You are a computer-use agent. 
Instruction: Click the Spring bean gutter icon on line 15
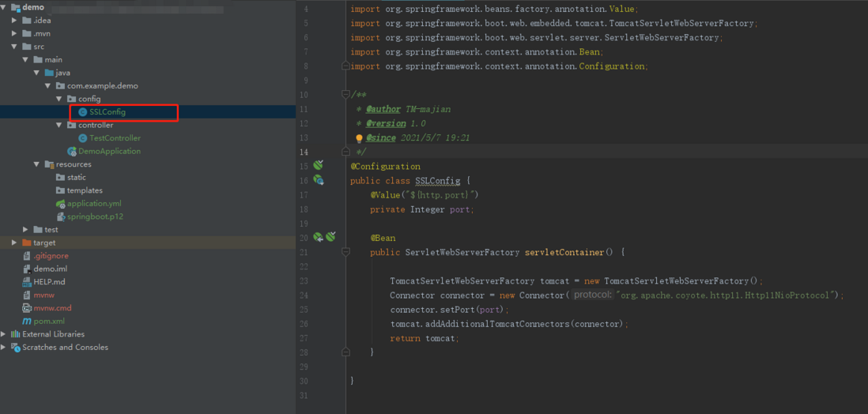point(319,165)
